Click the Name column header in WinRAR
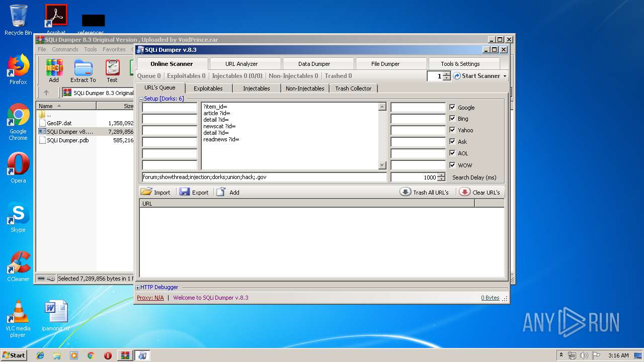Image resolution: width=644 pixels, height=362 pixels. (67, 106)
